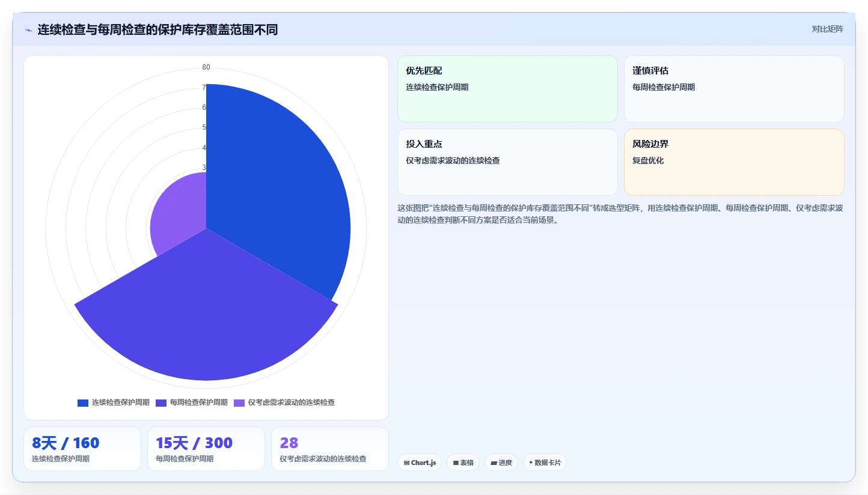
Task: Click the 复盘优化 text in 风险边界 card
Action: pos(648,160)
